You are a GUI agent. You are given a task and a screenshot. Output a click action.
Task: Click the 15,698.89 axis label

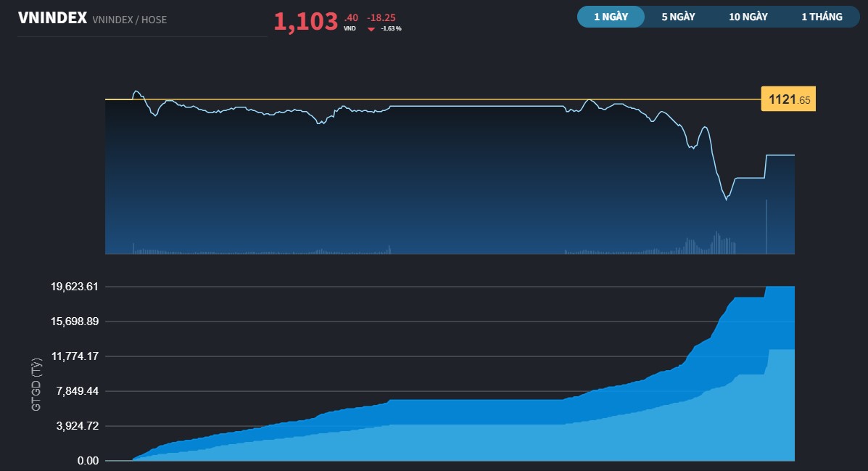pyautogui.click(x=74, y=321)
